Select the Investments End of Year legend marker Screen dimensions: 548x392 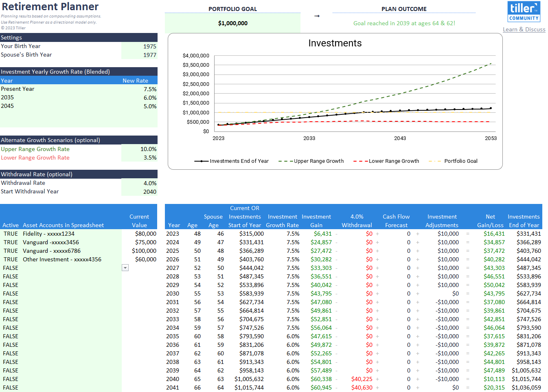coord(201,161)
